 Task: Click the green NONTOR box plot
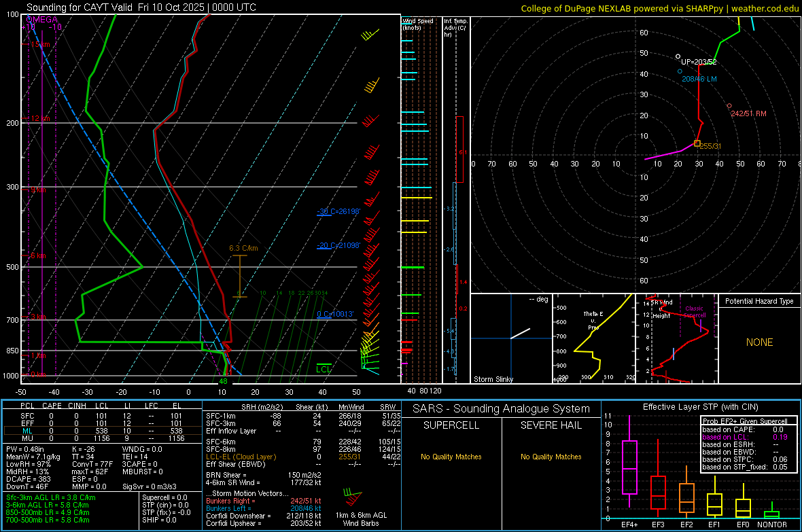pos(772,510)
